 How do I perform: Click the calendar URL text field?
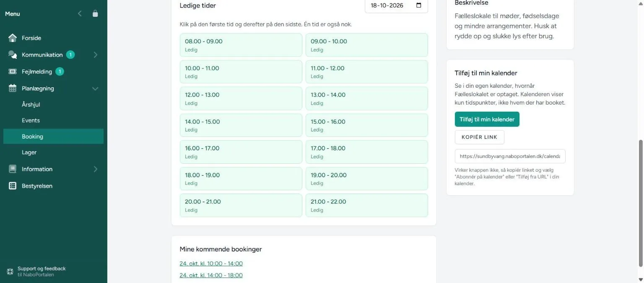pyautogui.click(x=510, y=156)
